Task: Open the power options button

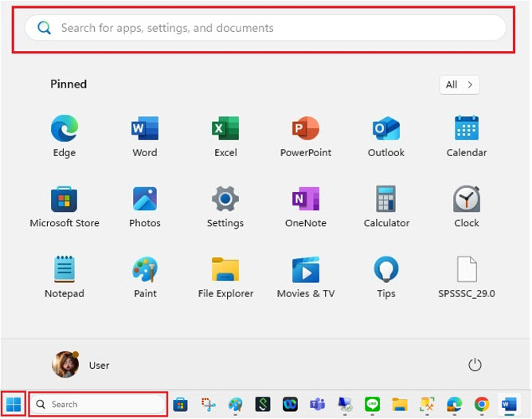Action: [475, 365]
